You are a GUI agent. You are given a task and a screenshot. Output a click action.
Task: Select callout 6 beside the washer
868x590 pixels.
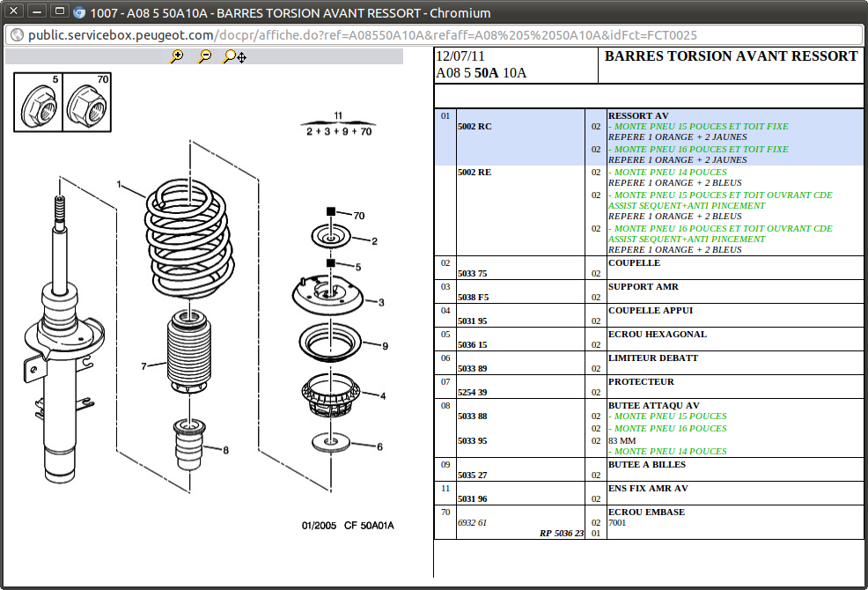pyautogui.click(x=379, y=446)
